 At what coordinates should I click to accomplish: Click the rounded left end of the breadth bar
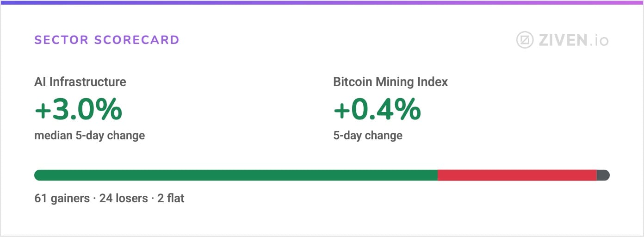[38, 175]
